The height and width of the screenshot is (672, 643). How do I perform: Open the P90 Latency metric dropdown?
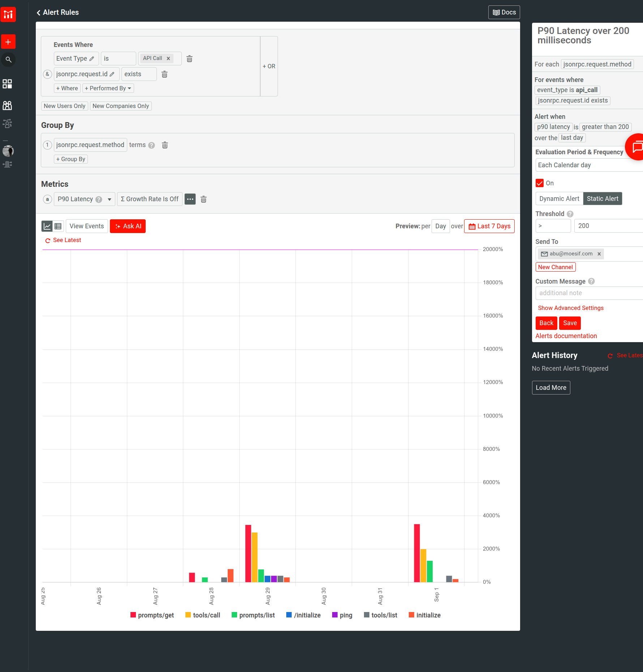click(109, 199)
